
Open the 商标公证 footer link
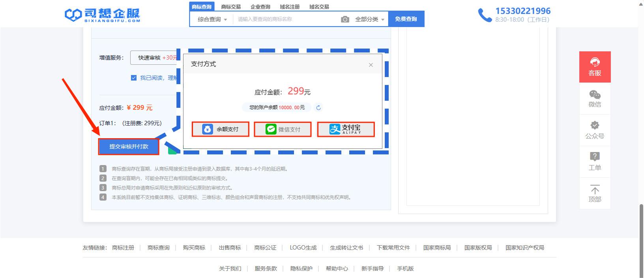(266, 248)
